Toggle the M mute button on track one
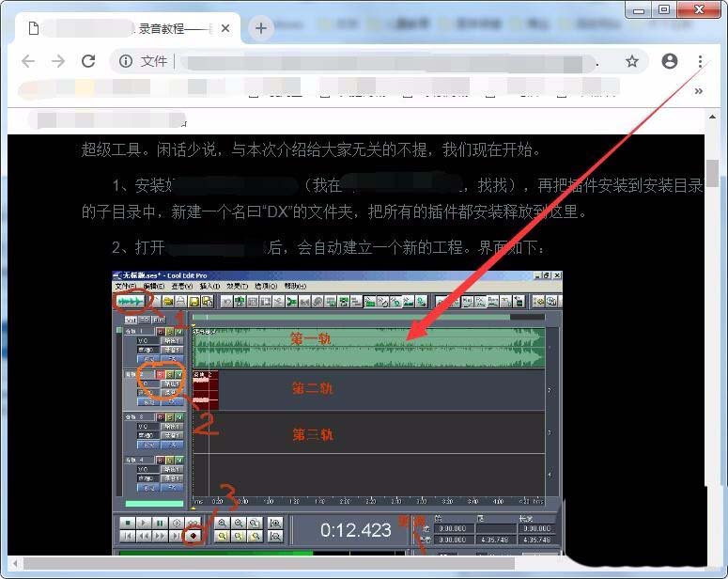Image resolution: width=728 pixels, height=579 pixels. [179, 331]
